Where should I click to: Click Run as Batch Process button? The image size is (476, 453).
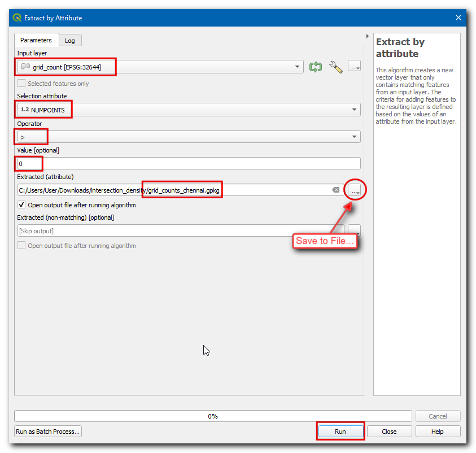[49, 432]
